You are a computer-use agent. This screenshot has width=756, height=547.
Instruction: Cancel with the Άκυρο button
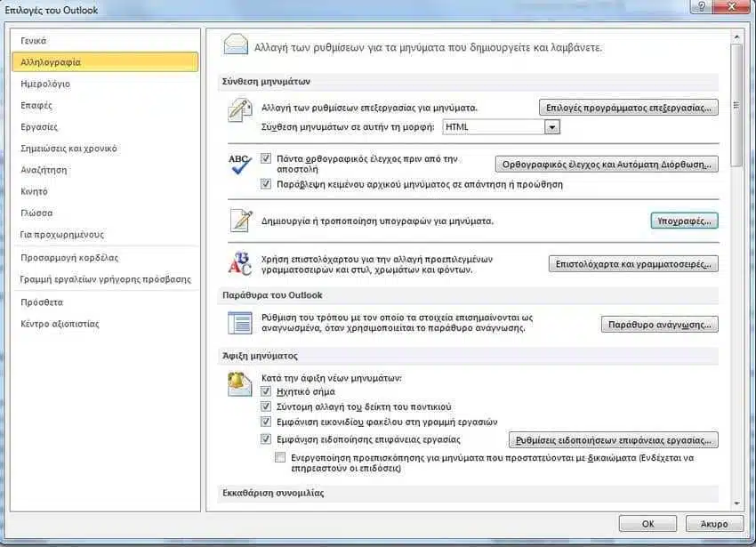click(714, 523)
